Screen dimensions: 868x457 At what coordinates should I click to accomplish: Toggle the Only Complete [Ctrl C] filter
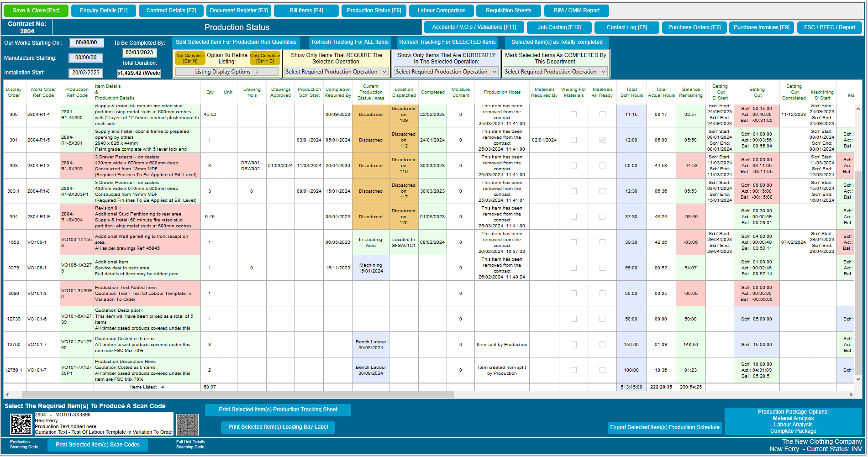(265, 58)
